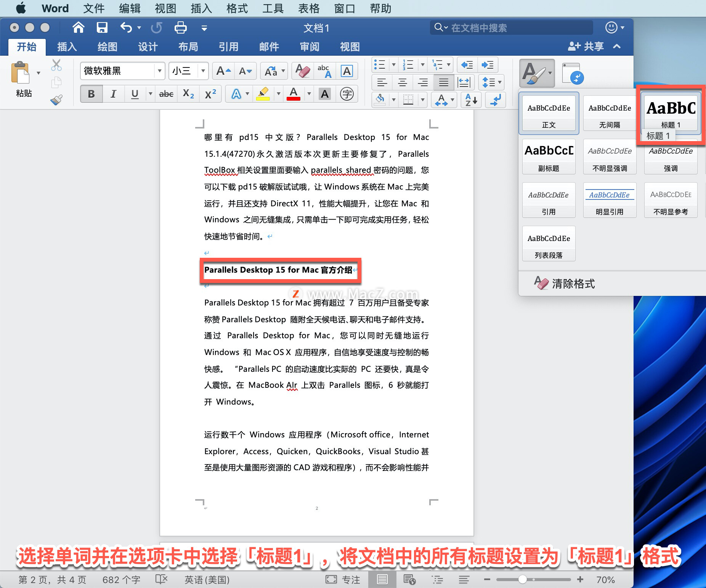Screen dimensions: 706x588
Task: Align text right
Action: click(x=423, y=82)
